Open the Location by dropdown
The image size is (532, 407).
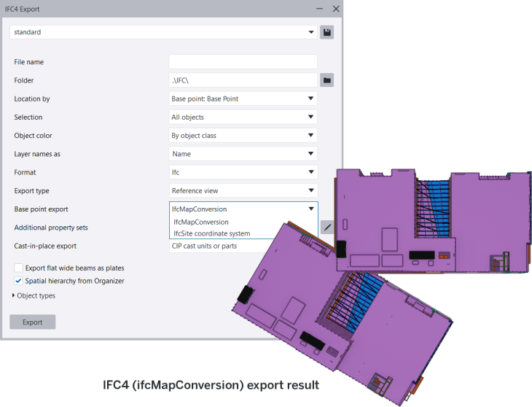tap(243, 98)
